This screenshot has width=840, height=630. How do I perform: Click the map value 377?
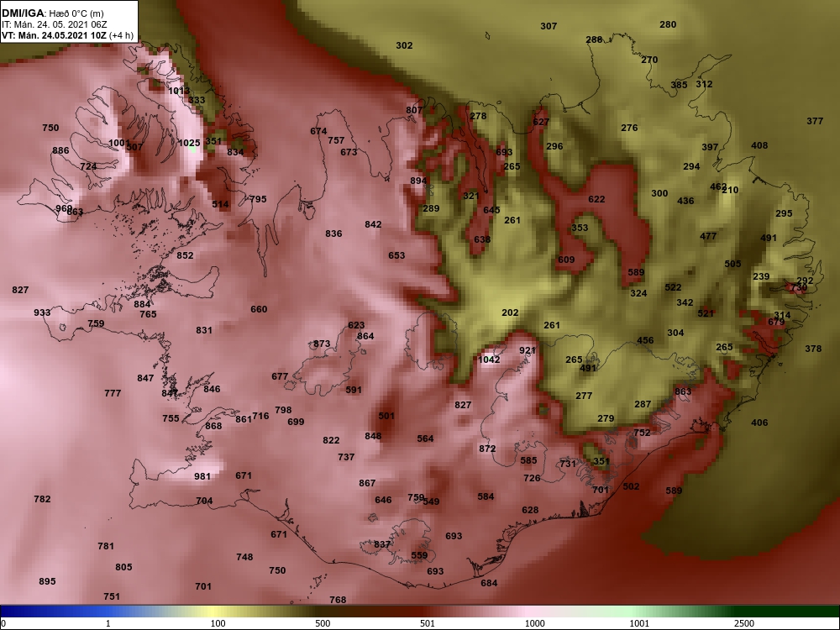[x=815, y=121]
